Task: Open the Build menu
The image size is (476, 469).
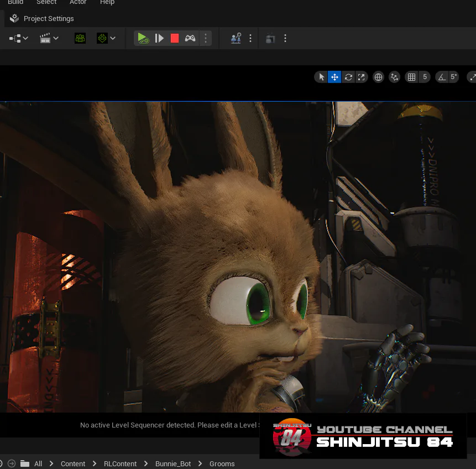Action: point(15,2)
